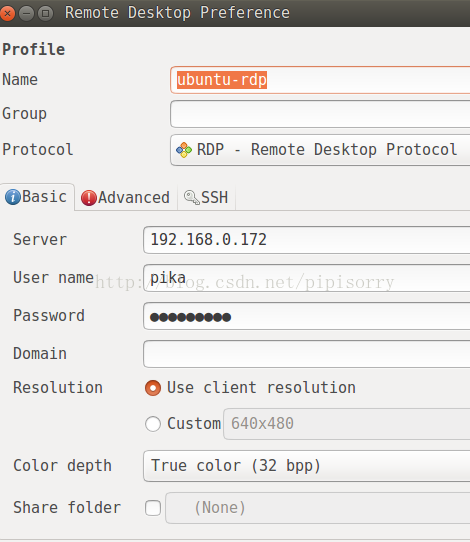The image size is (470, 542).
Task: Open the Protocol dropdown
Action: 320,150
